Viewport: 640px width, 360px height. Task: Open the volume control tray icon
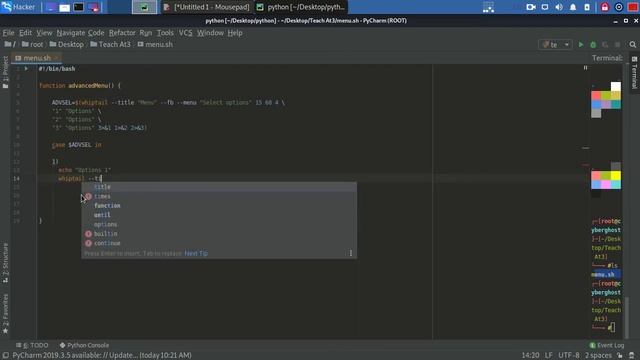(x=559, y=7)
